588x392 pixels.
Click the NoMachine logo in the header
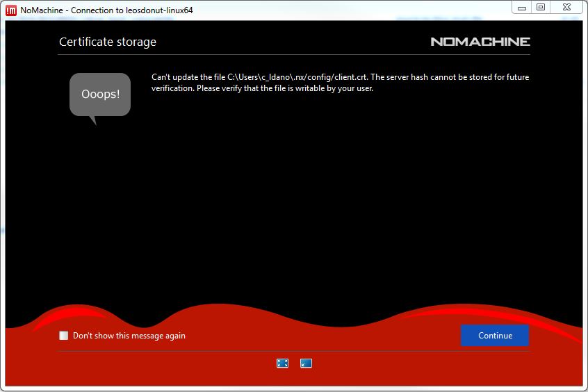coord(480,42)
